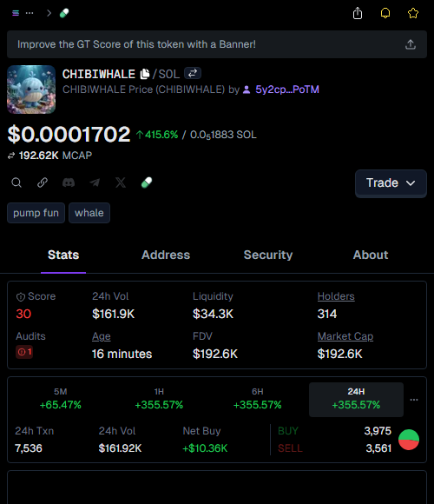Expand the breadcrumb ellipsis at top
Screen dimensions: 434x504
30,13
